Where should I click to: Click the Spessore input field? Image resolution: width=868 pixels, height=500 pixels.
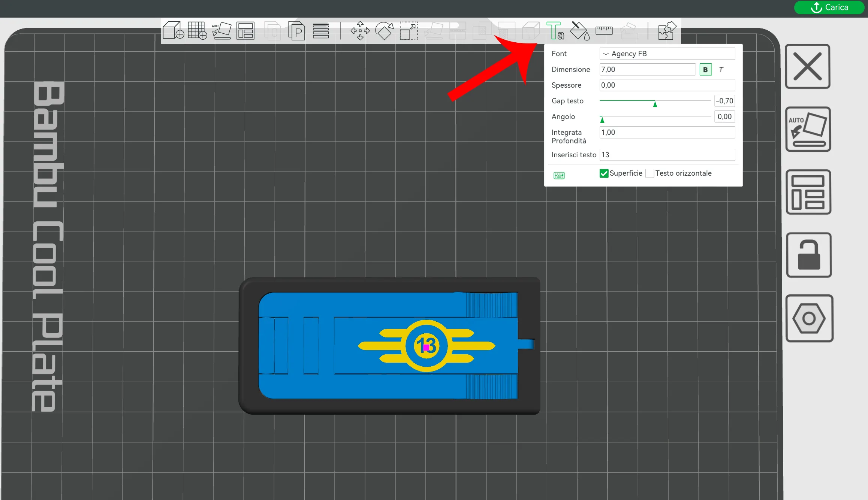(667, 85)
